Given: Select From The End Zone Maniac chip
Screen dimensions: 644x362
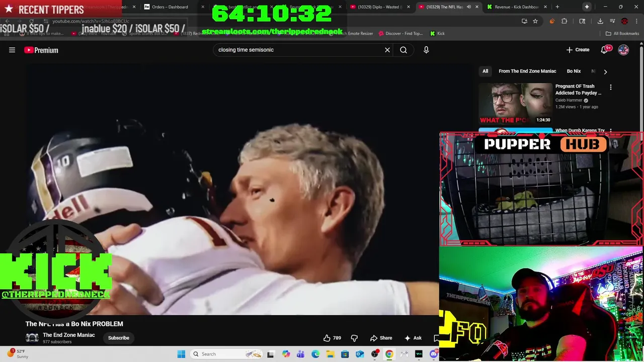Looking at the screenshot, I should (527, 71).
